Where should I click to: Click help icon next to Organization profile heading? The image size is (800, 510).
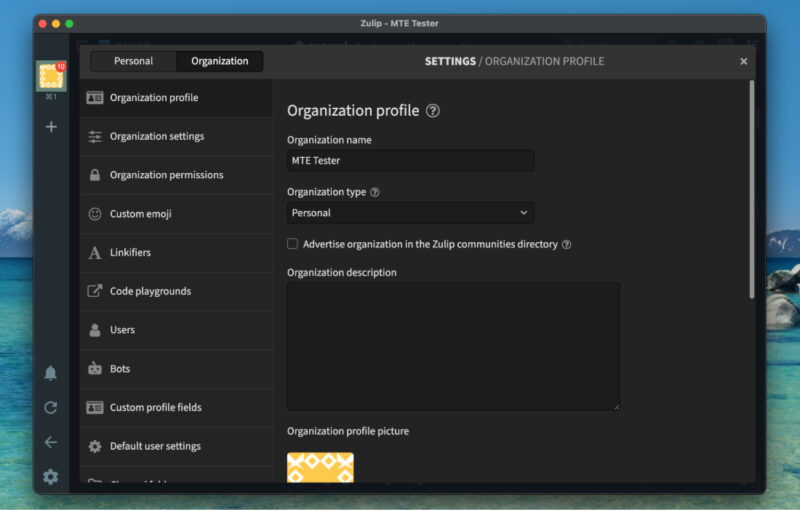433,111
